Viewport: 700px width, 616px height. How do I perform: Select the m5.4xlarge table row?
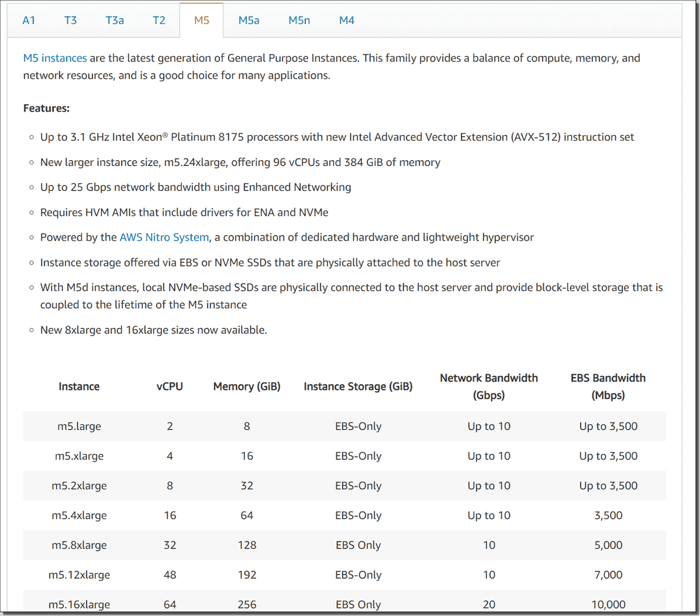pos(344,515)
